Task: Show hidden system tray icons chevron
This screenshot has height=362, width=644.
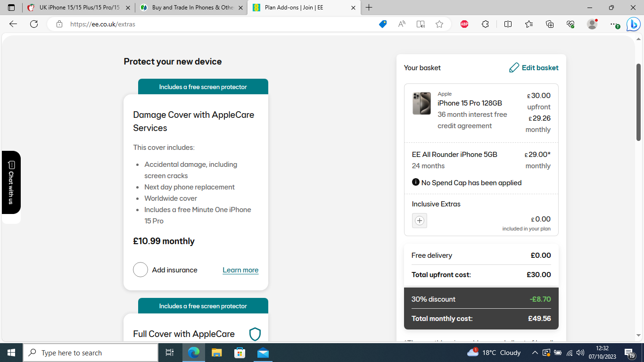Action: [535, 353]
